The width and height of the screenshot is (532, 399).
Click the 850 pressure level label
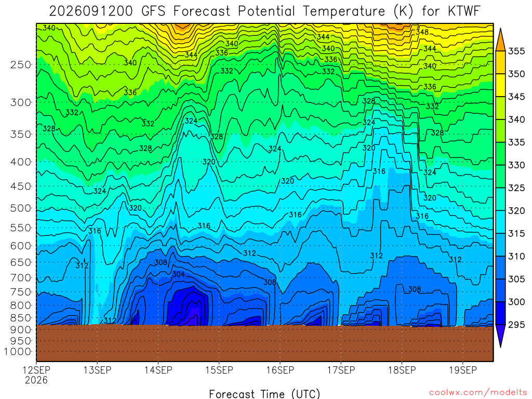21,318
